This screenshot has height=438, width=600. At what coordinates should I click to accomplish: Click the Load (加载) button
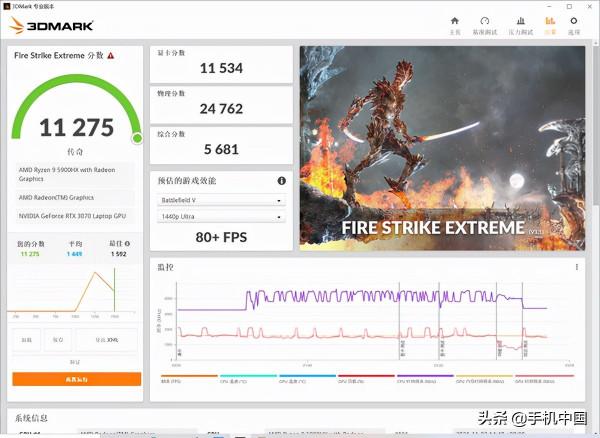pyautogui.click(x=26, y=340)
